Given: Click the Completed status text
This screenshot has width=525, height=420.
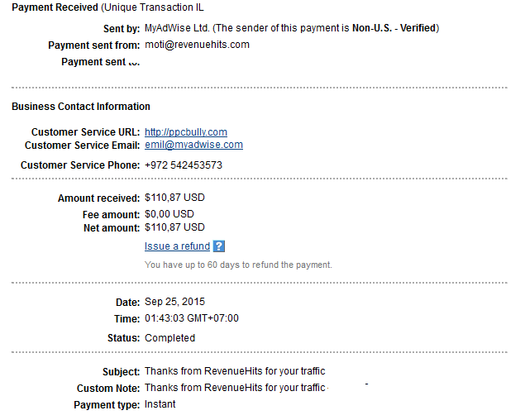Looking at the screenshot, I should pos(169,338).
